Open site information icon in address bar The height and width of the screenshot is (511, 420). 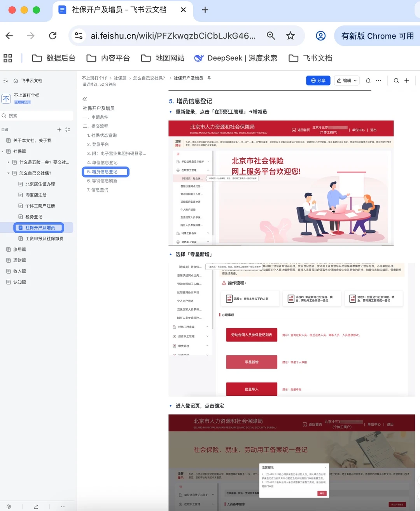tap(79, 36)
